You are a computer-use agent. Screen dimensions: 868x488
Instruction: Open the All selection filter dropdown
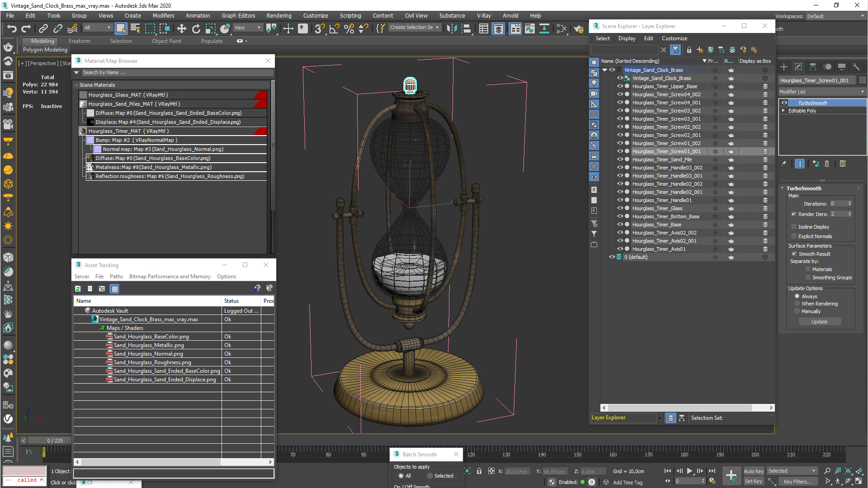point(98,28)
